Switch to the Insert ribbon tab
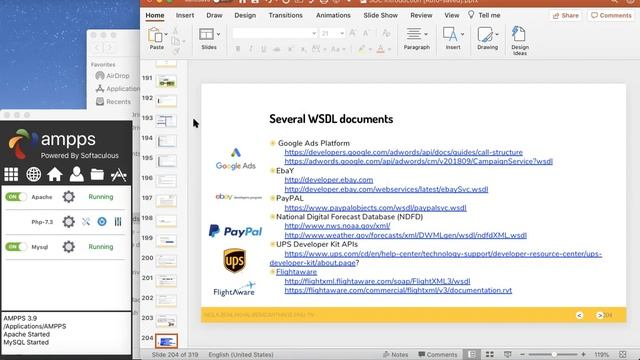 tap(185, 15)
